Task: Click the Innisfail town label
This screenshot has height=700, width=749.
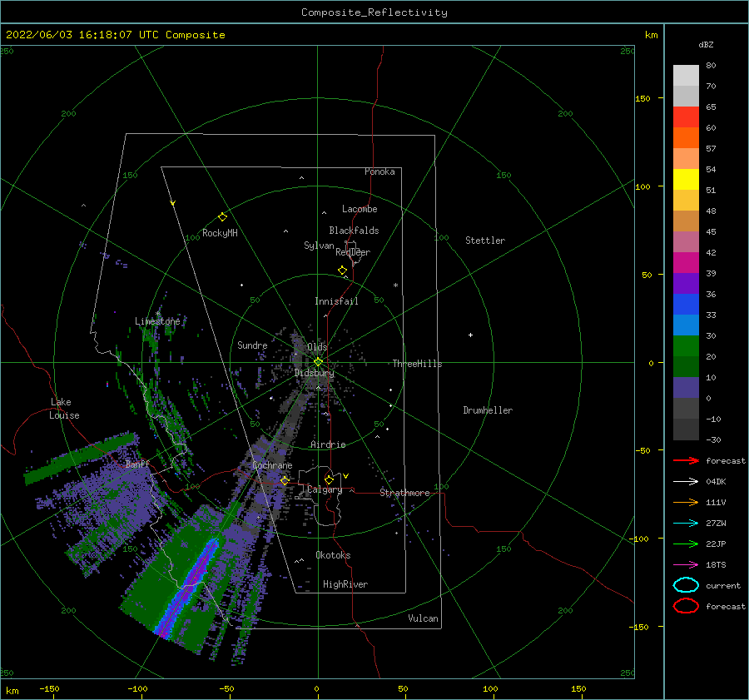Action: (336, 301)
